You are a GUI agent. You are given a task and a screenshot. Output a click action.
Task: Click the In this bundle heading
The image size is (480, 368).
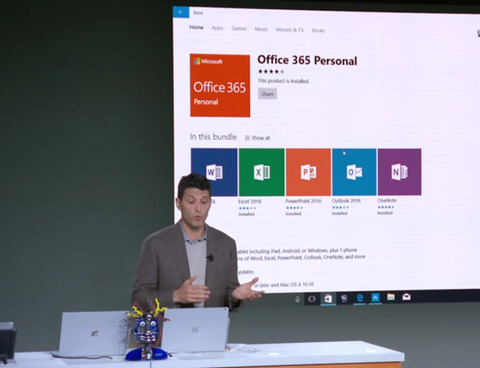click(x=213, y=137)
